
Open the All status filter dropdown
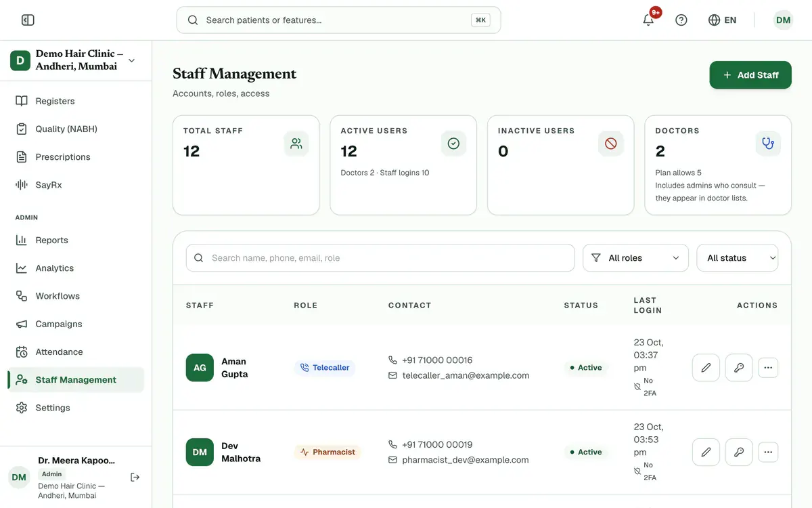click(x=738, y=258)
